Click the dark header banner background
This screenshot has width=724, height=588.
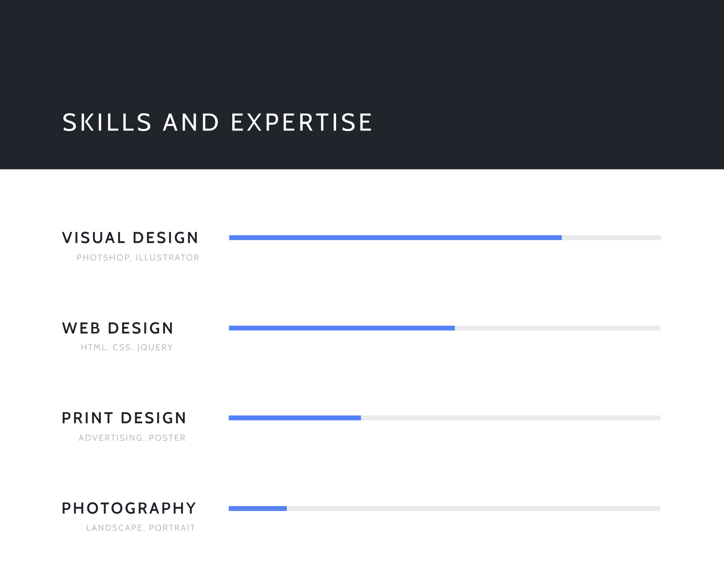pos(362,51)
